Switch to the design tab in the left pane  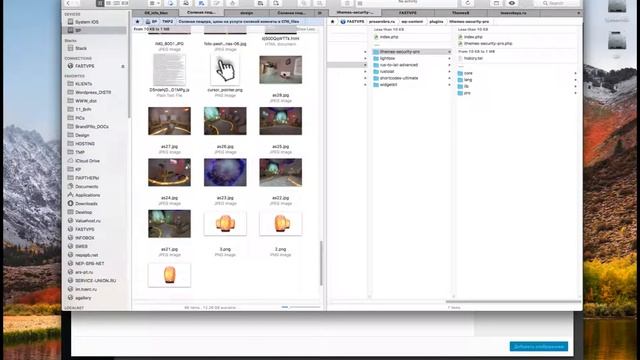click(x=247, y=13)
